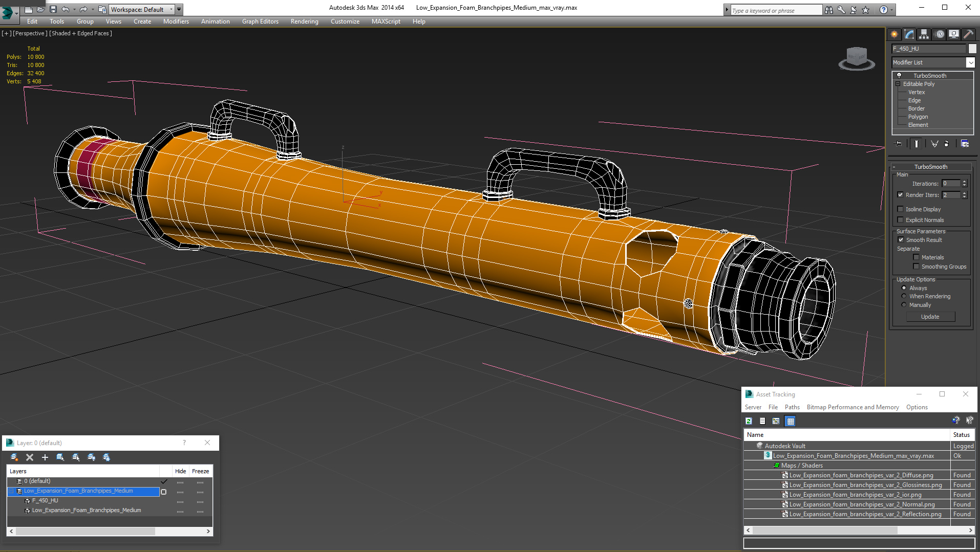Click Highlight Selected Objects' Layers icon
980x552 pixels.
tap(76, 457)
